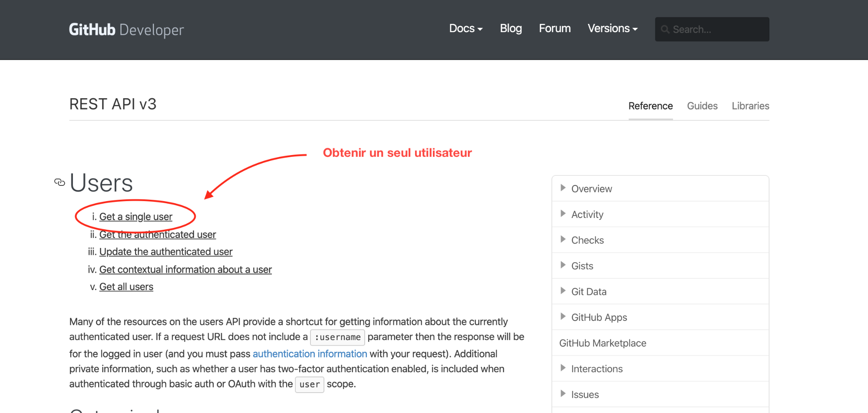Image resolution: width=868 pixels, height=413 pixels.
Task: Expand the Activity sidebar section
Action: (563, 214)
